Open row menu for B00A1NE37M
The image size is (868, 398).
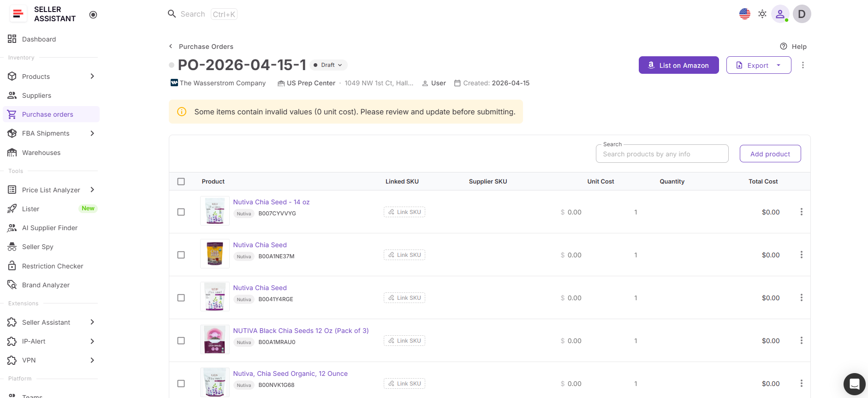[802, 255]
